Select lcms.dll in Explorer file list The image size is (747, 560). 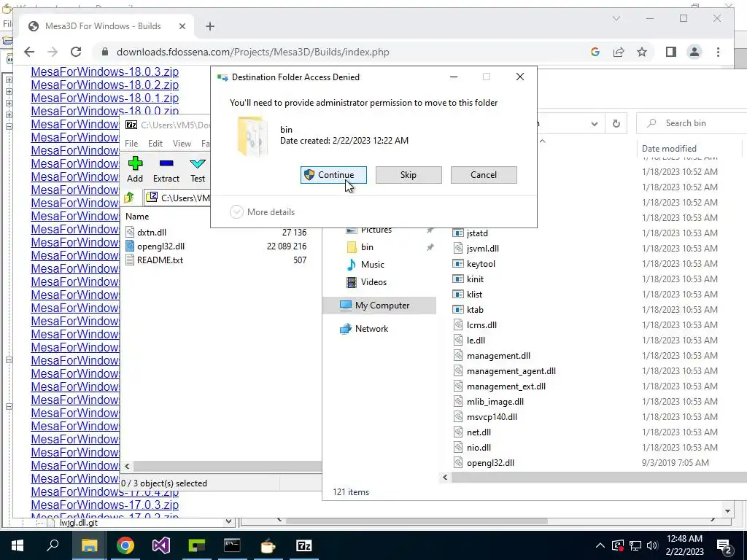pyautogui.click(x=481, y=325)
